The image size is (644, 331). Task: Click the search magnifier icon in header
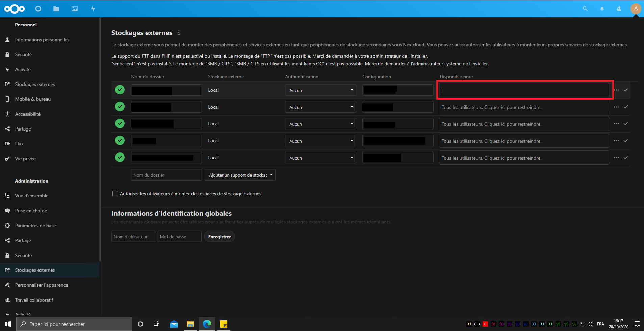585,9
